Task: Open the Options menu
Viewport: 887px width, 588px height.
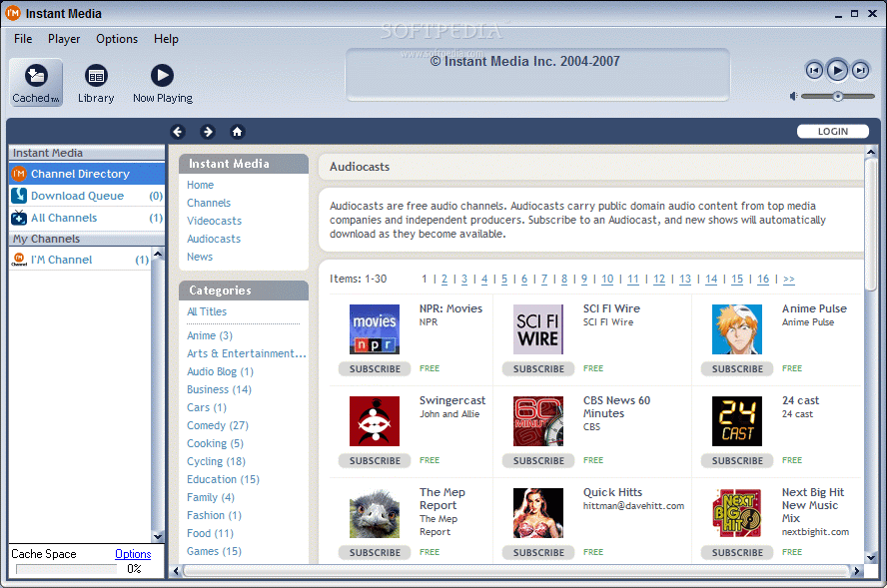Action: tap(117, 39)
